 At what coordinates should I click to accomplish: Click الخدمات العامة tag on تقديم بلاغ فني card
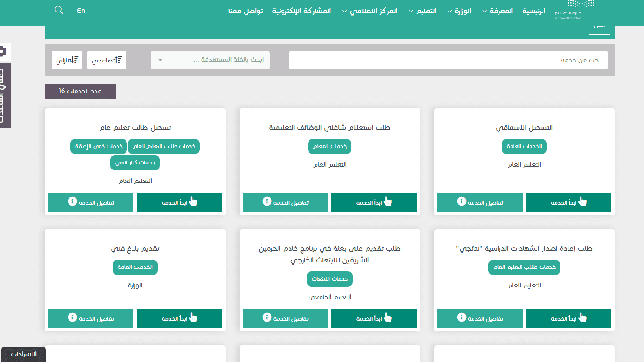135,267
